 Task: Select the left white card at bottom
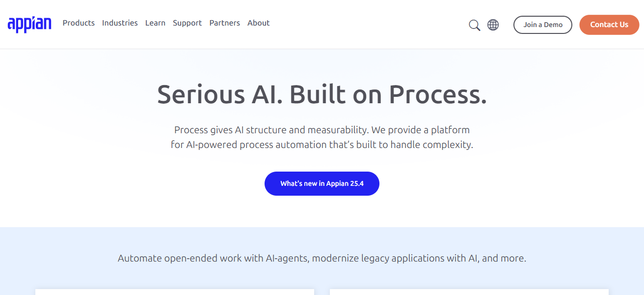[x=174, y=292]
